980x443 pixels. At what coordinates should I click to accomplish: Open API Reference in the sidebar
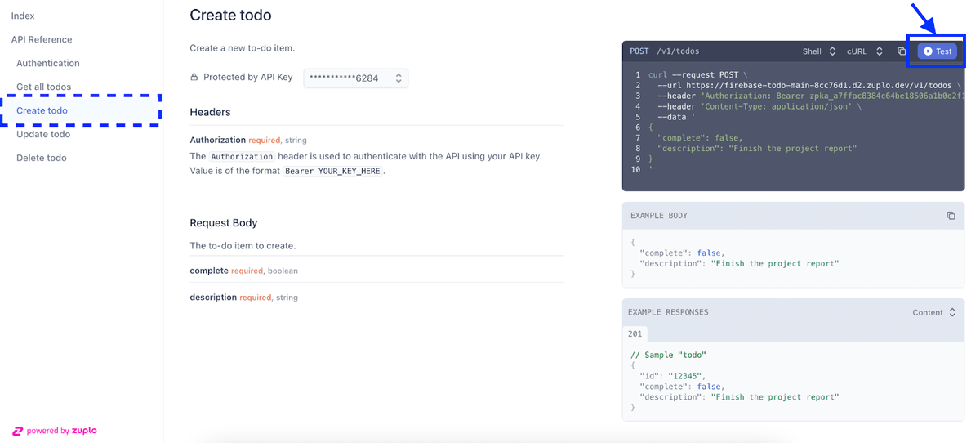pyautogui.click(x=42, y=39)
